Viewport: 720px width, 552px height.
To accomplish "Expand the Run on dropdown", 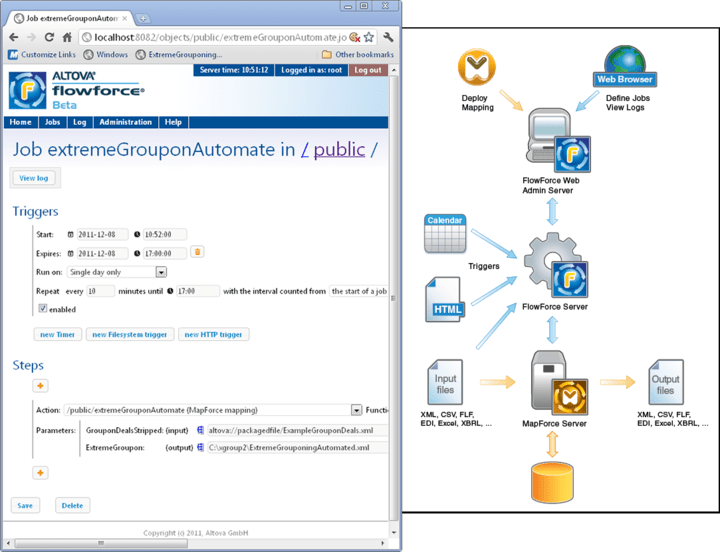I will pyautogui.click(x=161, y=272).
